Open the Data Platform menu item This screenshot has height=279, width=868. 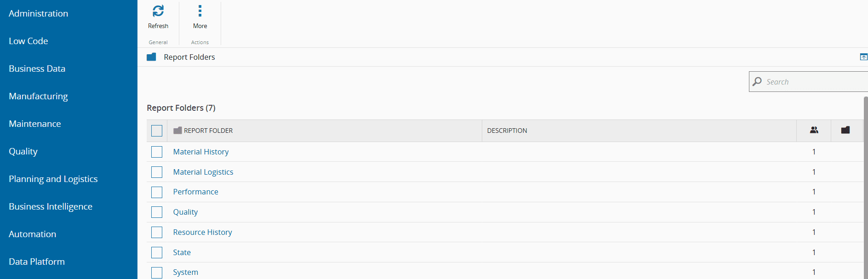coord(37,262)
